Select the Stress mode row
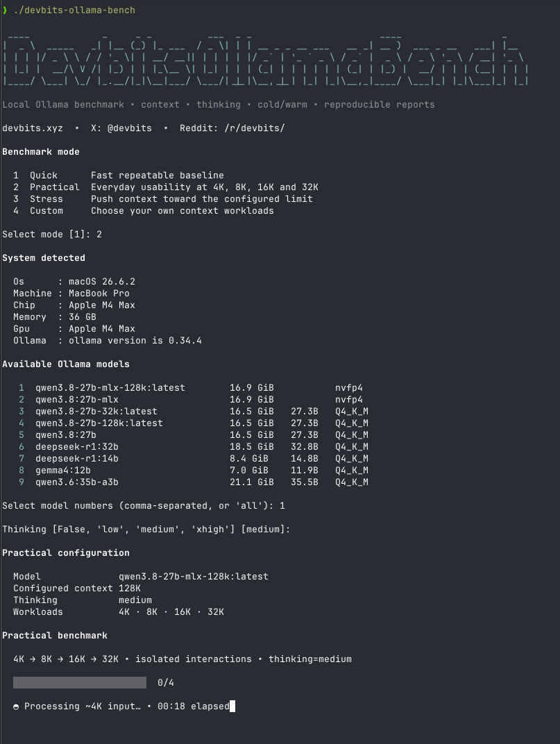 pyautogui.click(x=163, y=198)
